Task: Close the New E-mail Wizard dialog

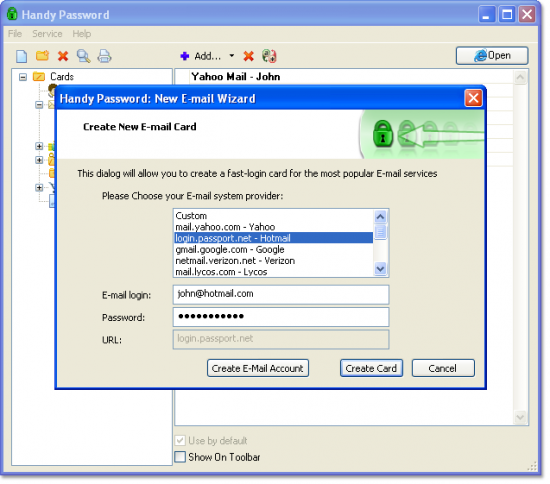Action: (473, 98)
